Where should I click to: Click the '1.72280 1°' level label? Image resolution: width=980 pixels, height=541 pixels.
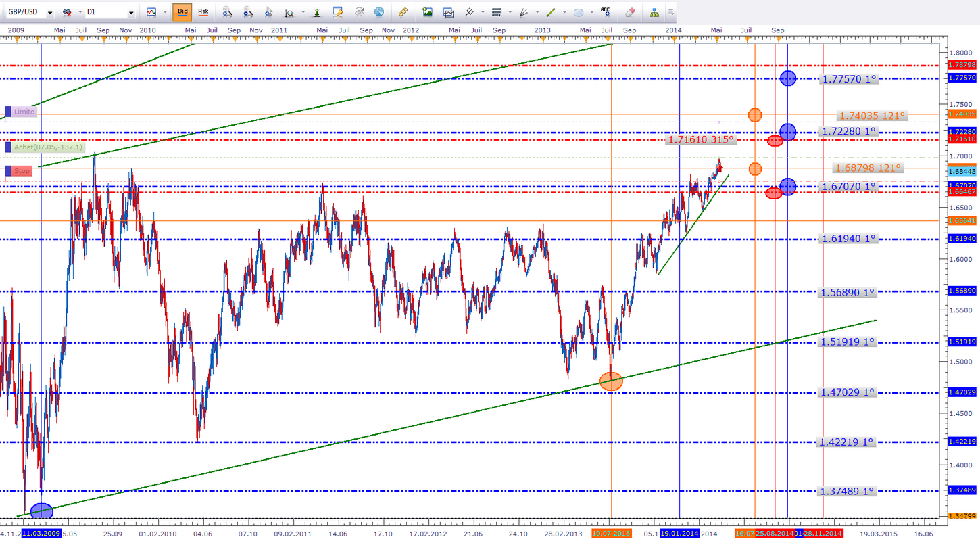click(x=850, y=131)
